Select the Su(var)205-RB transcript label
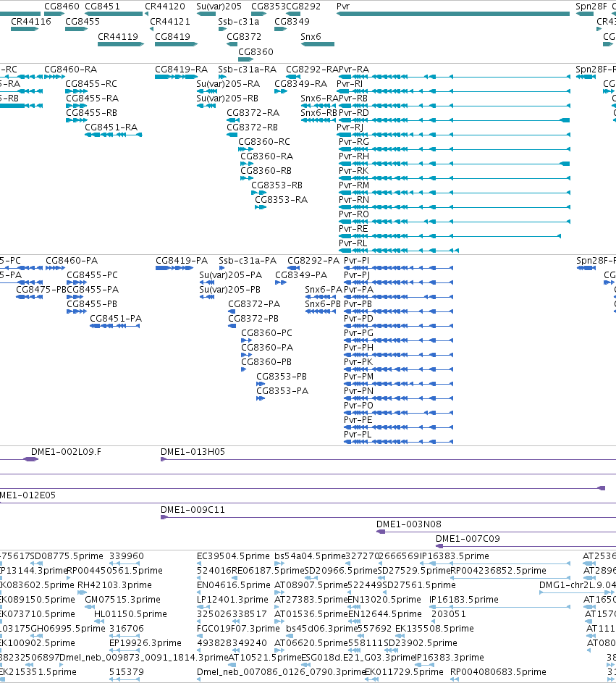 (228, 98)
